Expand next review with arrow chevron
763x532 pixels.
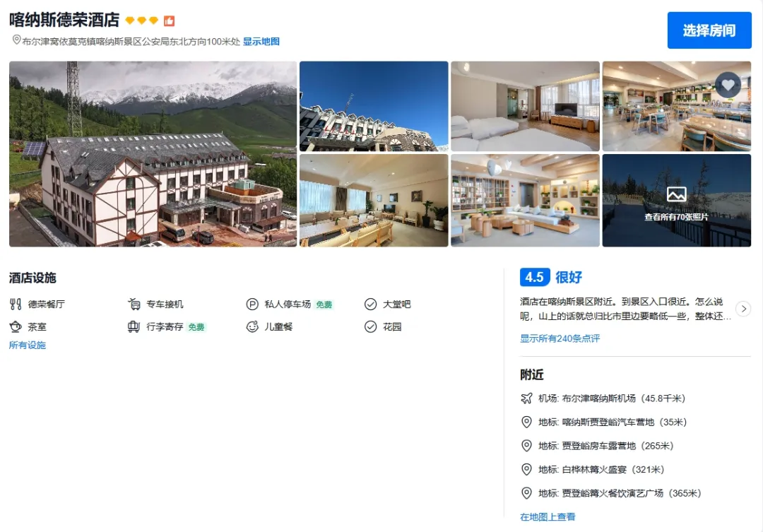(x=743, y=309)
